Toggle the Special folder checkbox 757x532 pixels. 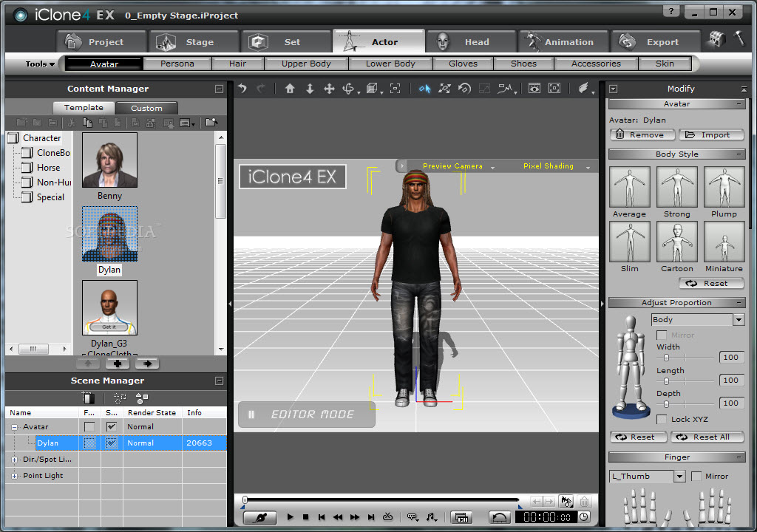pos(27,197)
